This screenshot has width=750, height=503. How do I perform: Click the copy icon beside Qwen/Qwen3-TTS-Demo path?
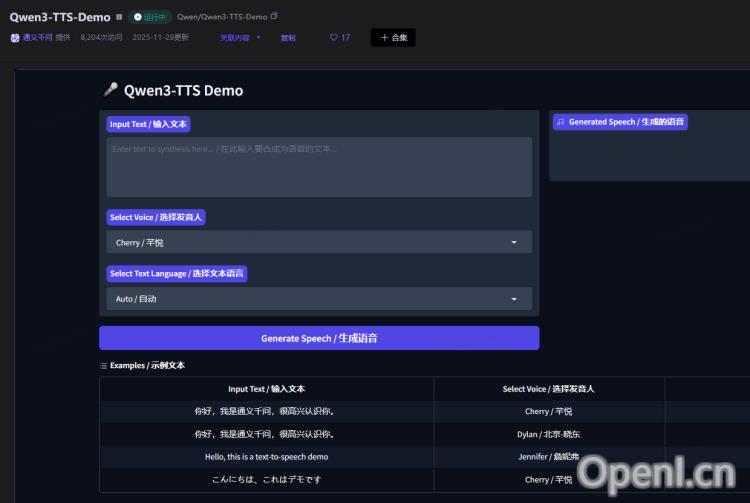(274, 16)
